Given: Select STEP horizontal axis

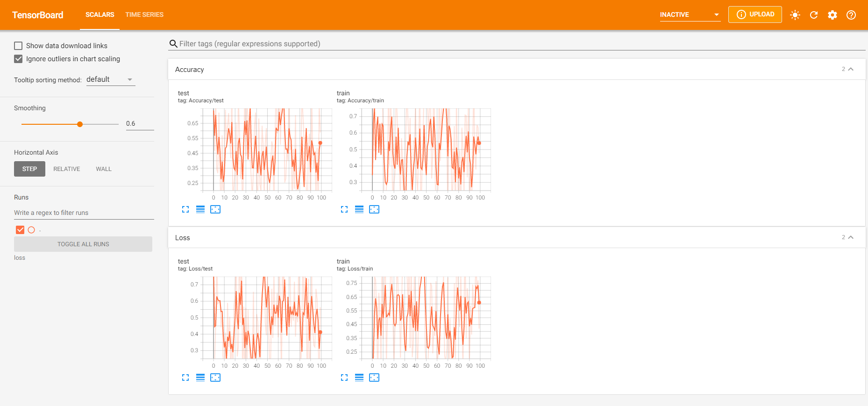Looking at the screenshot, I should (x=29, y=169).
